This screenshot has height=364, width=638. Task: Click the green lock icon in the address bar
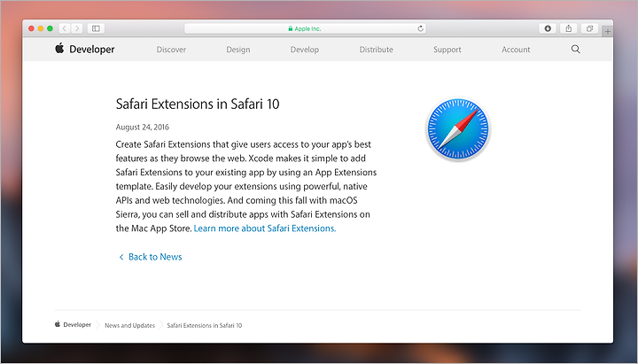291,29
